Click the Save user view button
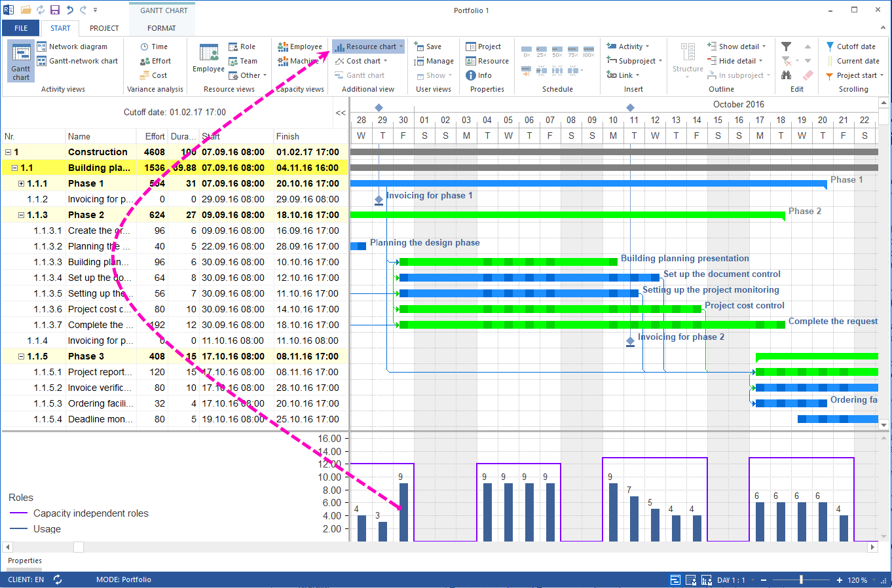This screenshot has height=588, width=892. [x=429, y=46]
